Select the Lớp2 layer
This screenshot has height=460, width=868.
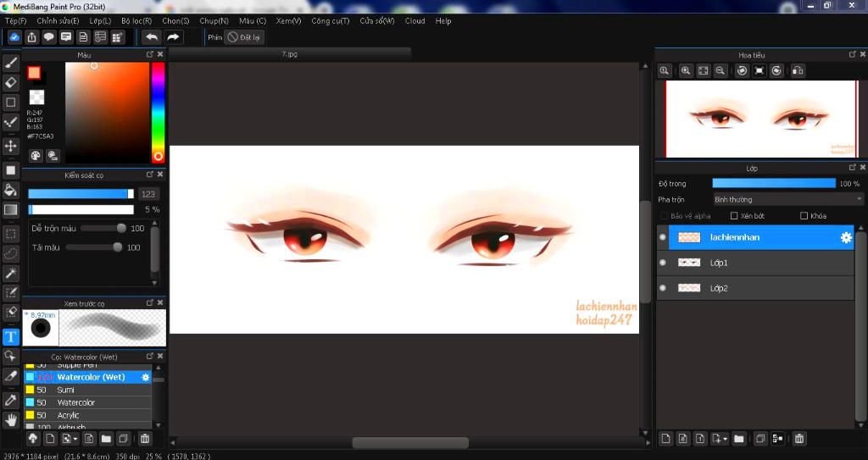click(755, 288)
